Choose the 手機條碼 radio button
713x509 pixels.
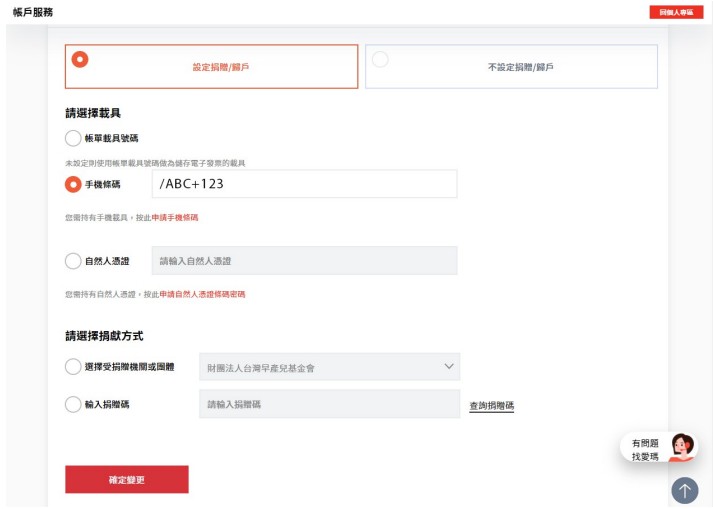73,184
